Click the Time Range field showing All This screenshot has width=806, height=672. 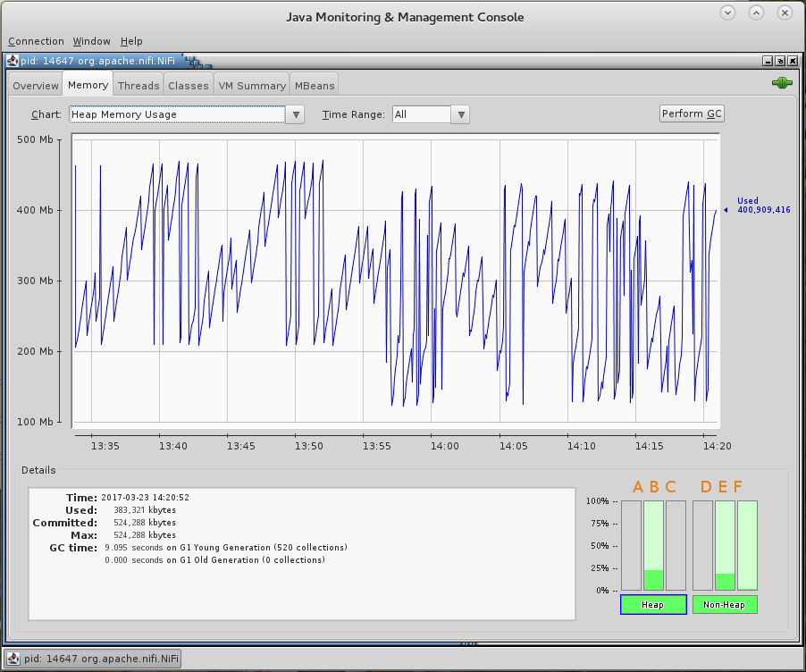tap(422, 114)
